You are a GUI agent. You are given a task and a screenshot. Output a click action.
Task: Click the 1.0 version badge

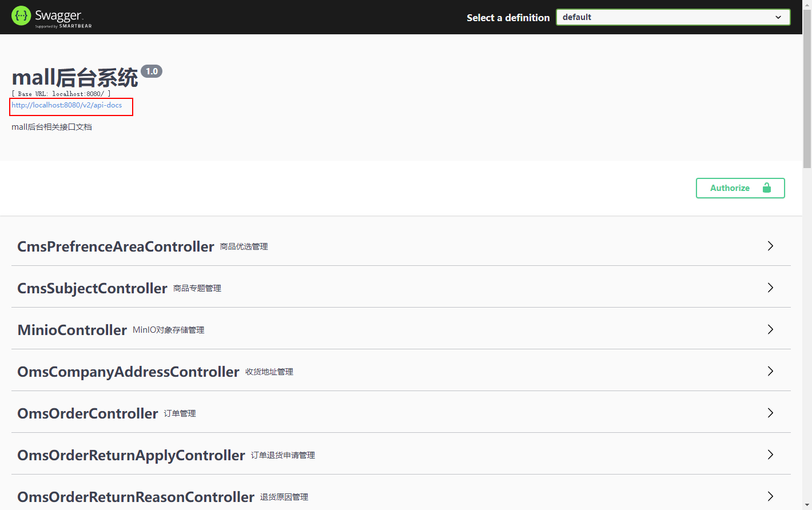pos(152,71)
